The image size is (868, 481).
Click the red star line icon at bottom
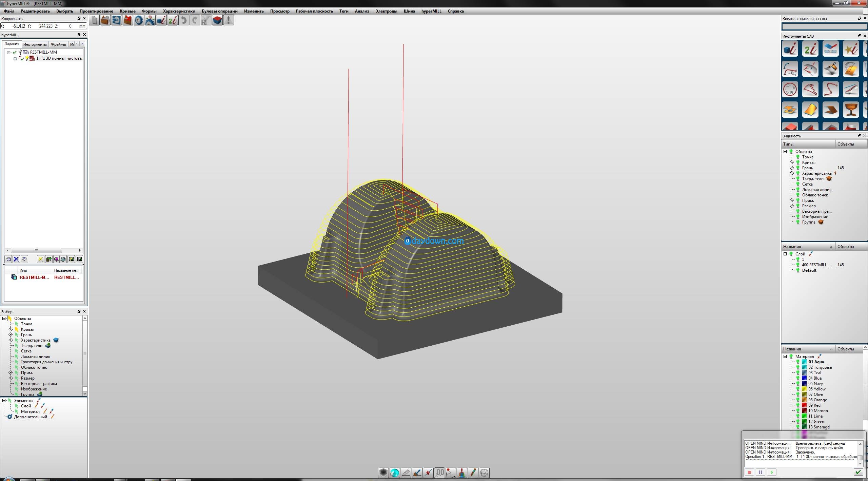point(428,473)
